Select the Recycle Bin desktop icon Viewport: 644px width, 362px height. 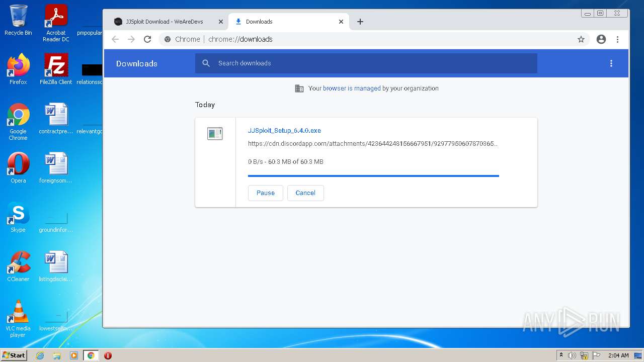pos(18,21)
